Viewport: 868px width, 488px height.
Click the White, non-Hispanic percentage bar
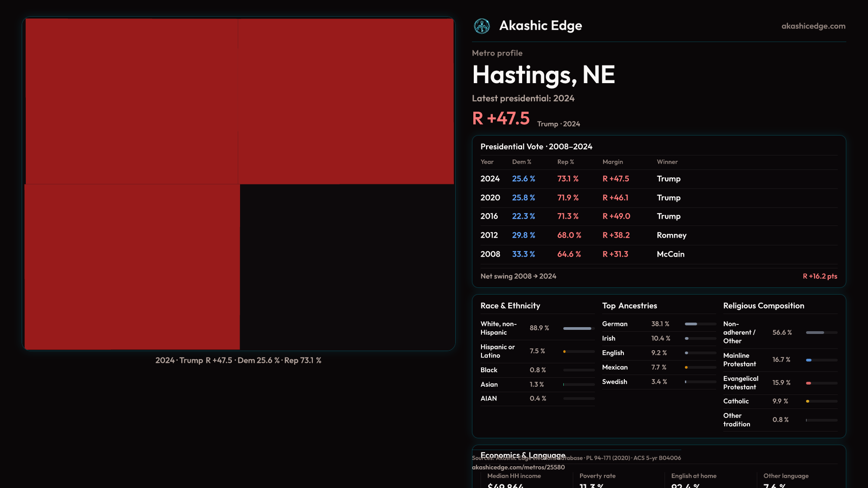tap(577, 328)
